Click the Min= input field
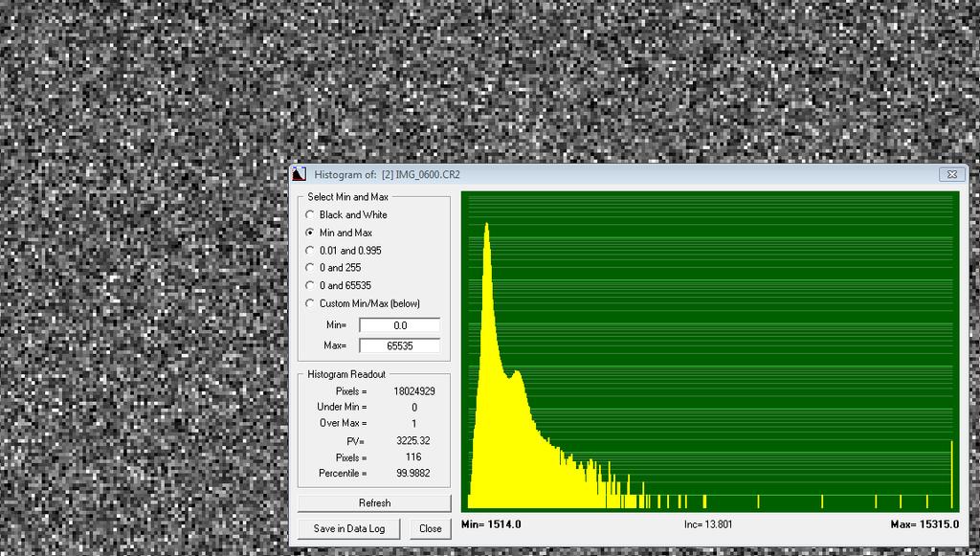 pyautogui.click(x=400, y=325)
